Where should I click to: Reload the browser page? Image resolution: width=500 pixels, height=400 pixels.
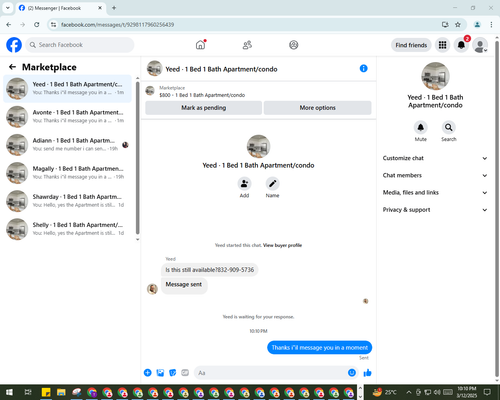(x=37, y=25)
